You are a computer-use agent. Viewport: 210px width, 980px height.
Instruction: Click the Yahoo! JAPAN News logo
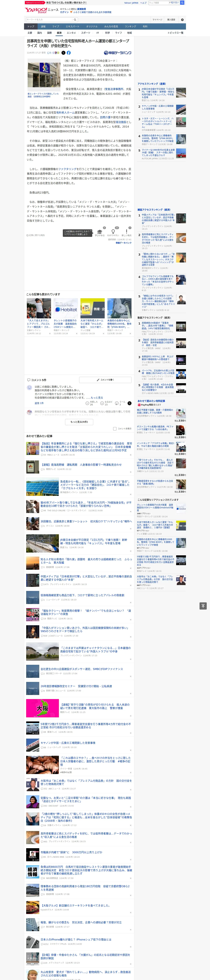tap(42, 10)
